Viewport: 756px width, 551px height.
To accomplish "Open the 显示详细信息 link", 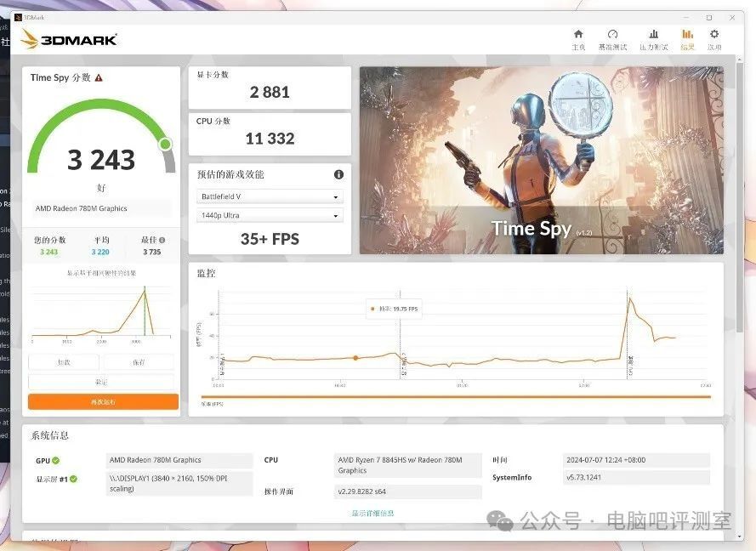I will click(x=372, y=514).
